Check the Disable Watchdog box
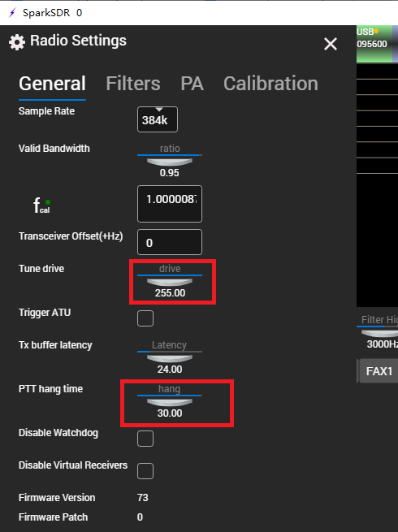 coord(145,439)
